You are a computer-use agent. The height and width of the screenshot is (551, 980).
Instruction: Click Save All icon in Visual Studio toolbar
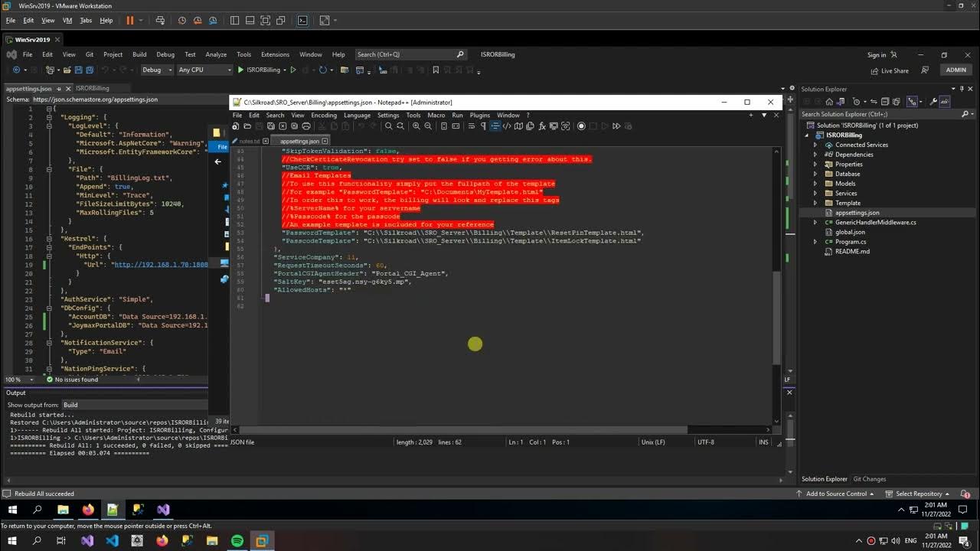90,70
